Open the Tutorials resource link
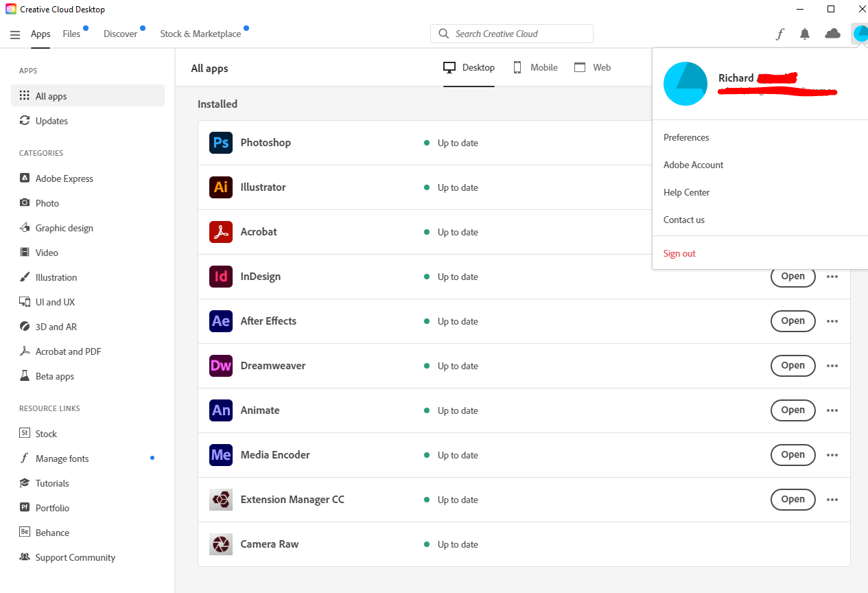The height and width of the screenshot is (593, 868). click(88, 483)
